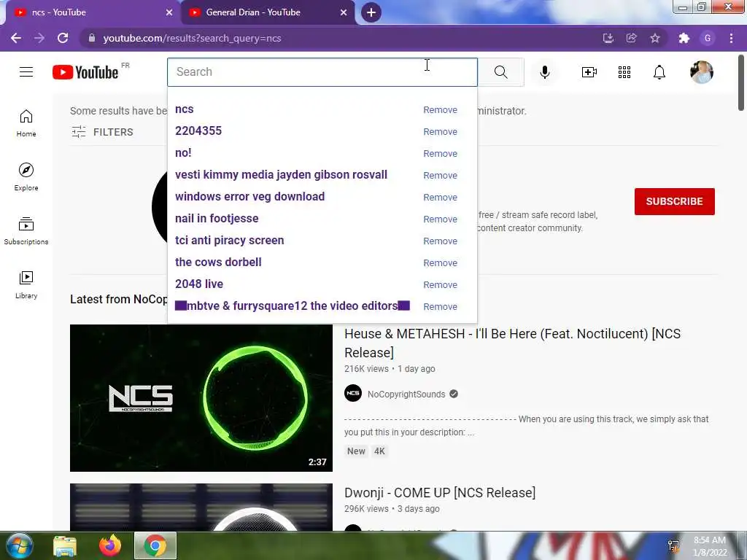Start voice search with microphone icon
The image size is (747, 560).
545,72
